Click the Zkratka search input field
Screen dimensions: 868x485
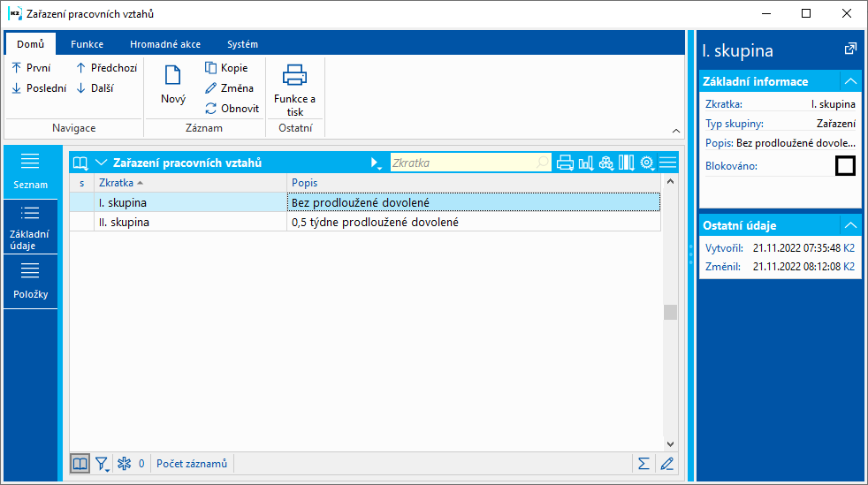[464, 163]
